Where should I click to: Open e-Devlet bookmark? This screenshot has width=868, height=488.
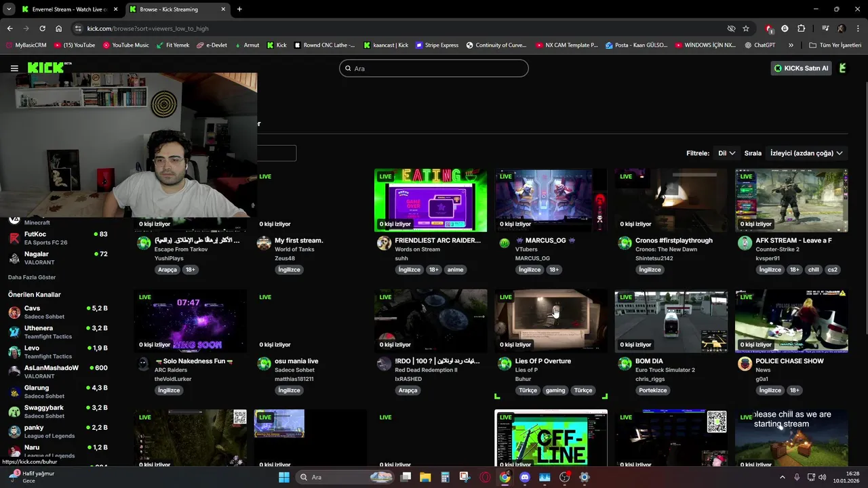click(211, 45)
